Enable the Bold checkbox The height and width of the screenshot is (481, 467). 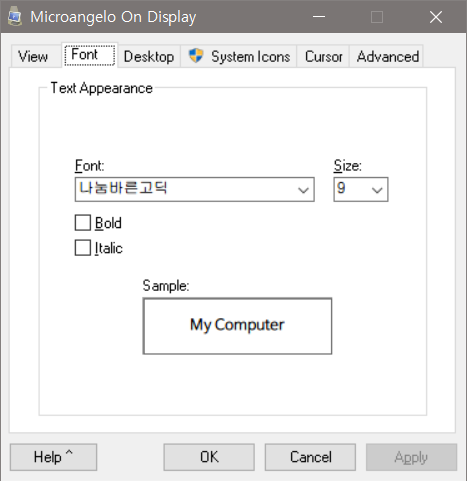click(83, 223)
